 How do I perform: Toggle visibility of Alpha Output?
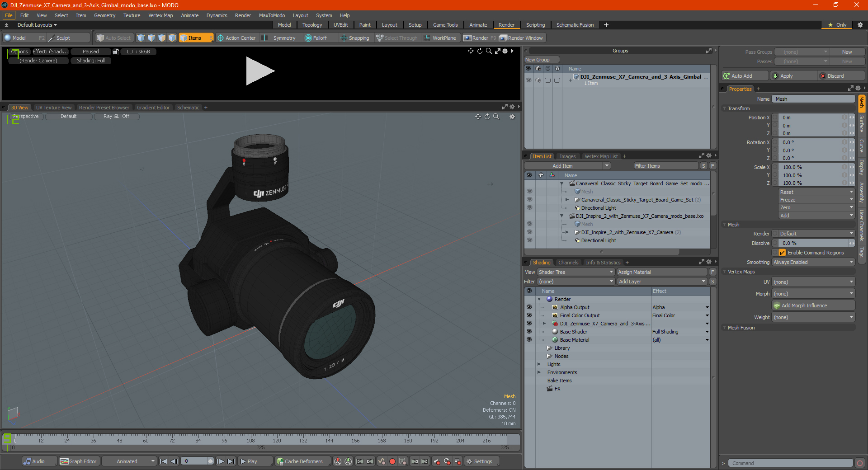click(529, 307)
